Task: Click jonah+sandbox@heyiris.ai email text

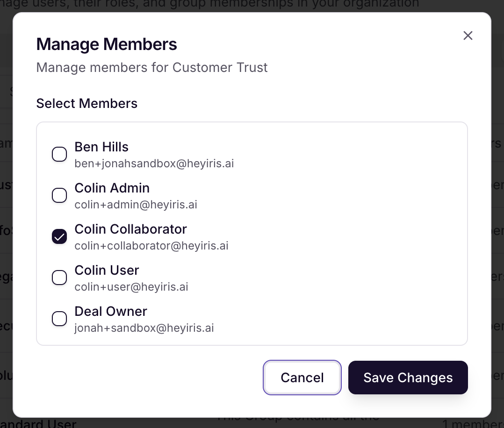Action: click(x=144, y=328)
